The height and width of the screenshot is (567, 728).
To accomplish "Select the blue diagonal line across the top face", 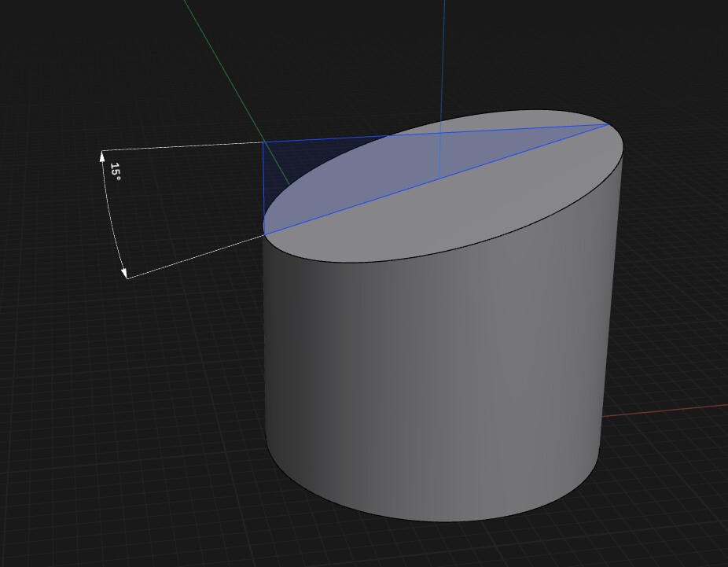I will pos(436,179).
